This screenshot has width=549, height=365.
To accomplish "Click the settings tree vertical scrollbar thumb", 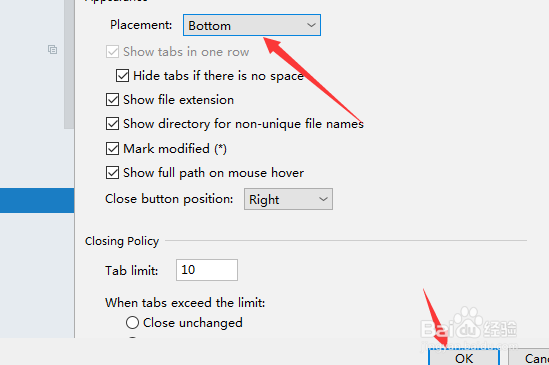I will coord(69,64).
